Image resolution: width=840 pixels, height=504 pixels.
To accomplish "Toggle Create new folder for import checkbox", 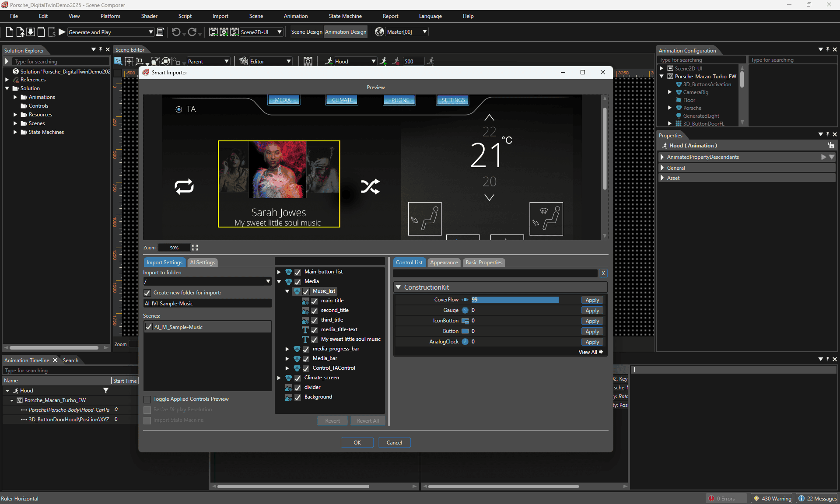I will pos(147,293).
